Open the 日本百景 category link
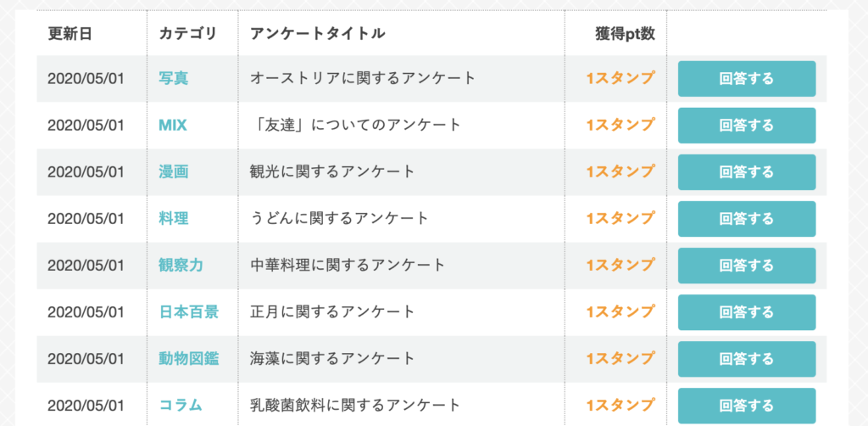868x426 pixels. 189,312
